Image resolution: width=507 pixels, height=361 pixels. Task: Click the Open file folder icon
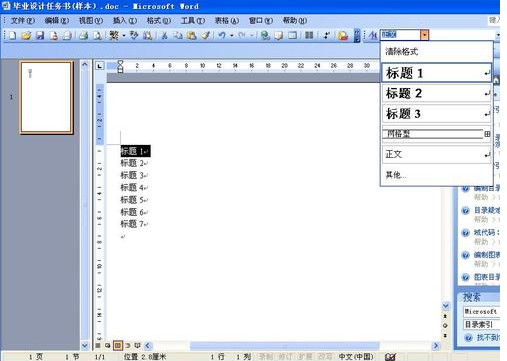[x=26, y=35]
